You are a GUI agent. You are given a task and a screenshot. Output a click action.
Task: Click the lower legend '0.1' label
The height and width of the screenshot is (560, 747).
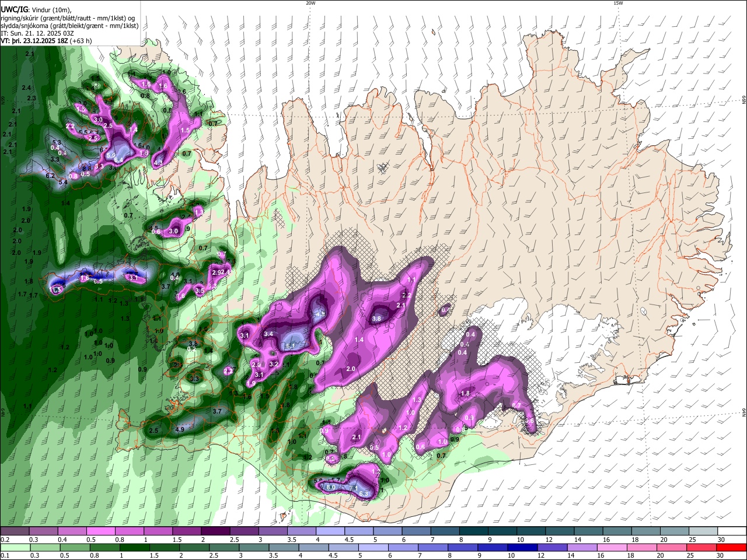tap(5, 556)
